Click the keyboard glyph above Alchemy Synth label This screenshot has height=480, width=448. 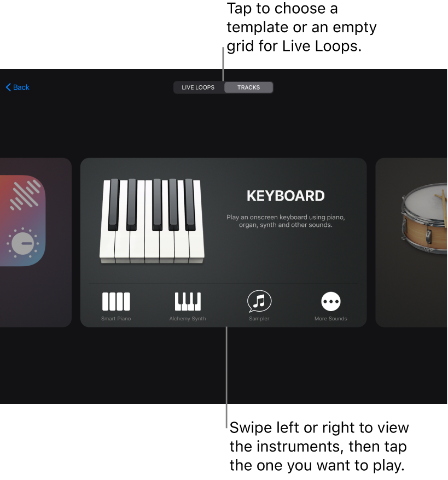tap(187, 300)
